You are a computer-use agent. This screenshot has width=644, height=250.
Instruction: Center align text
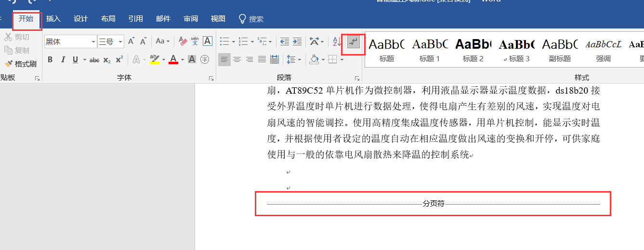click(x=237, y=59)
